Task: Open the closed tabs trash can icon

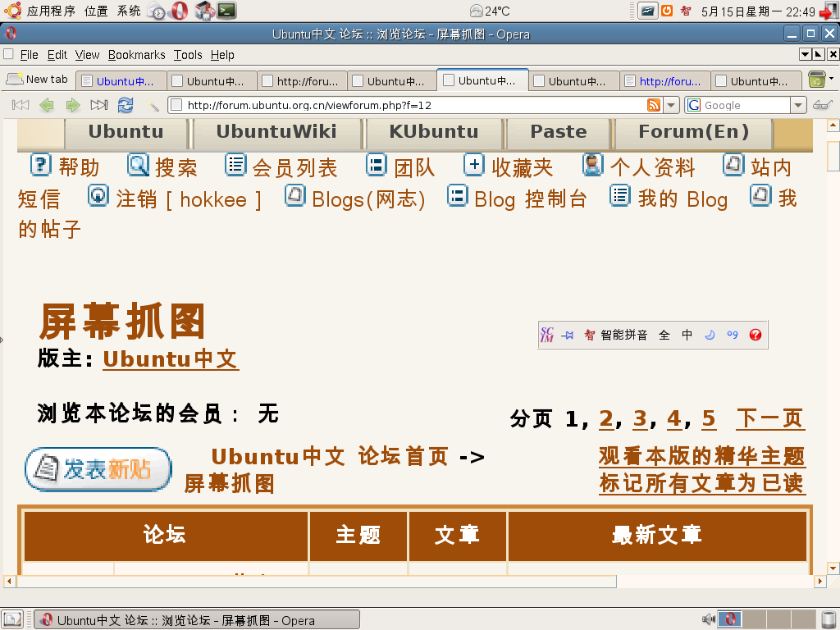Action: point(816,80)
